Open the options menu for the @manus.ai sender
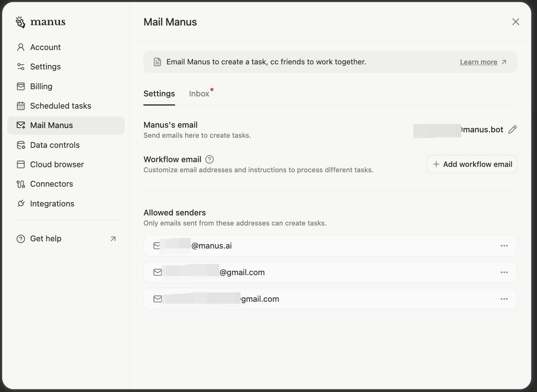This screenshot has height=392, width=537. (504, 246)
